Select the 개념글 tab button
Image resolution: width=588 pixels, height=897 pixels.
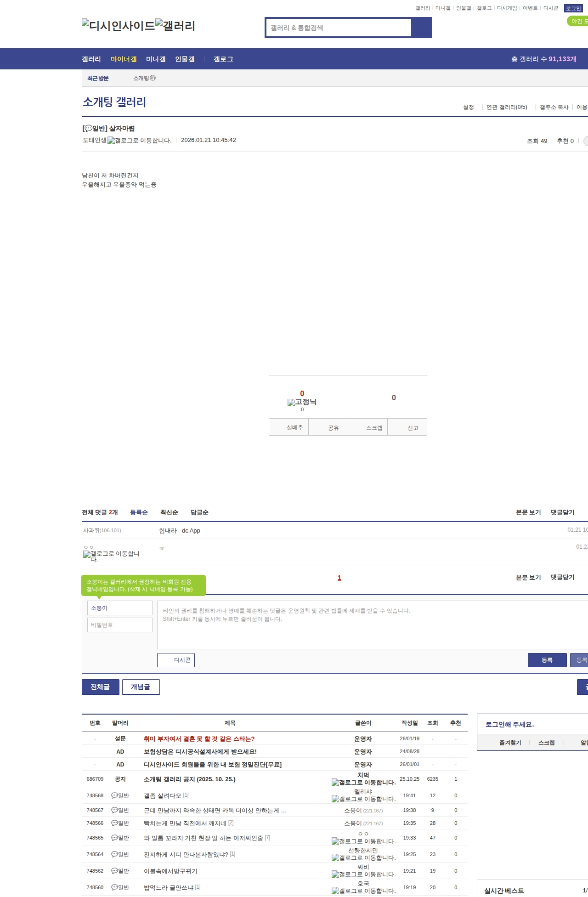141,687
